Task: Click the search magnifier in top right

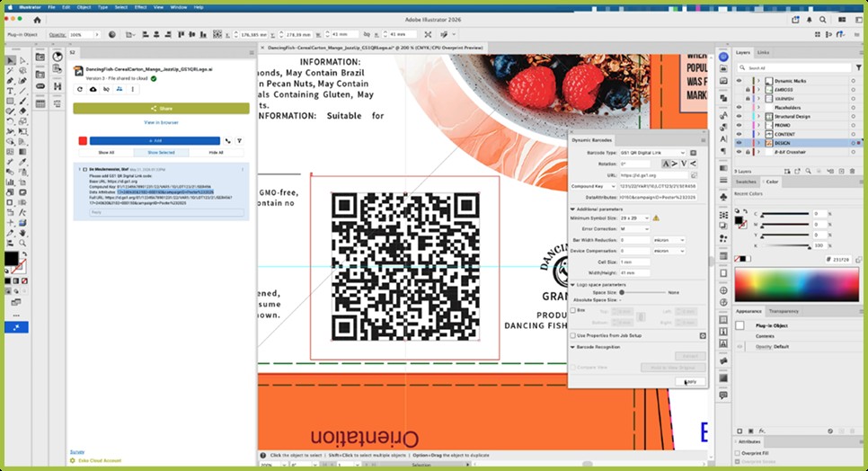Action: (x=822, y=20)
